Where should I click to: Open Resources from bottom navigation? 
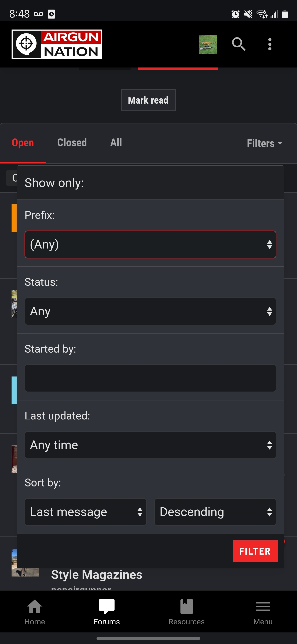pyautogui.click(x=186, y=612)
